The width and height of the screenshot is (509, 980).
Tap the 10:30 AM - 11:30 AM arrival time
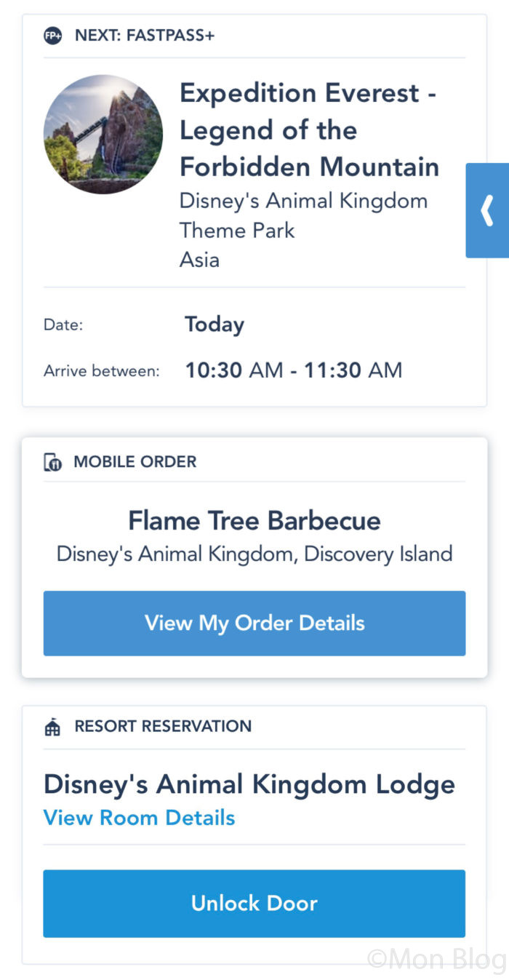click(x=294, y=370)
